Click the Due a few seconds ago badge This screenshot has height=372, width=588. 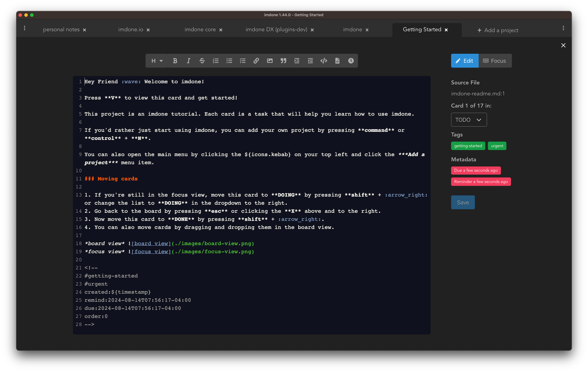tap(476, 170)
